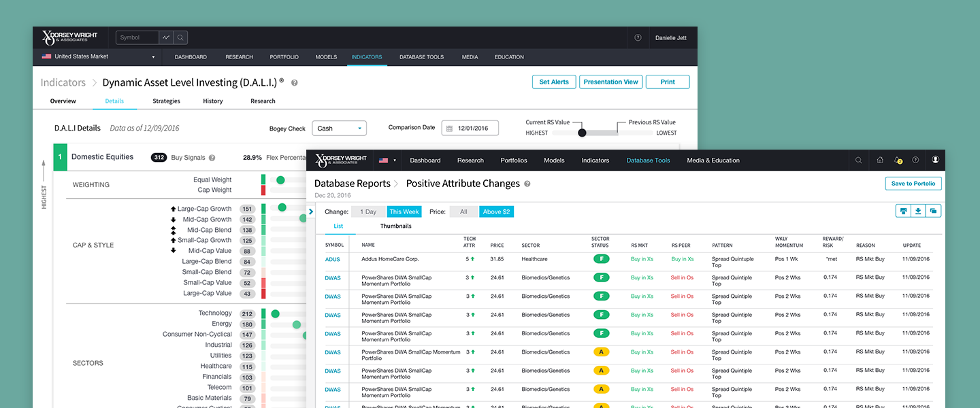This screenshot has width=980, height=408.
Task: Go to the Indicators breadcrumb
Action: (x=63, y=82)
